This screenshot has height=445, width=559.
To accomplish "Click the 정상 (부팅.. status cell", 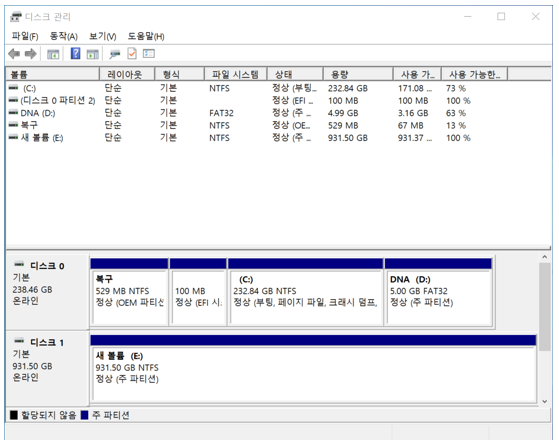I will point(294,88).
